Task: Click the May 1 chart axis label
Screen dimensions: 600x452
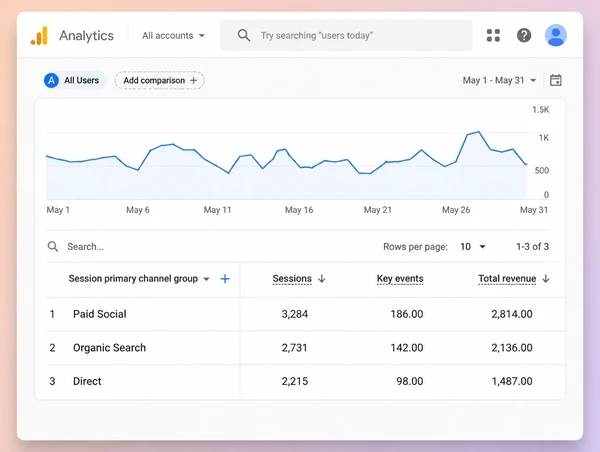Action: [x=58, y=210]
